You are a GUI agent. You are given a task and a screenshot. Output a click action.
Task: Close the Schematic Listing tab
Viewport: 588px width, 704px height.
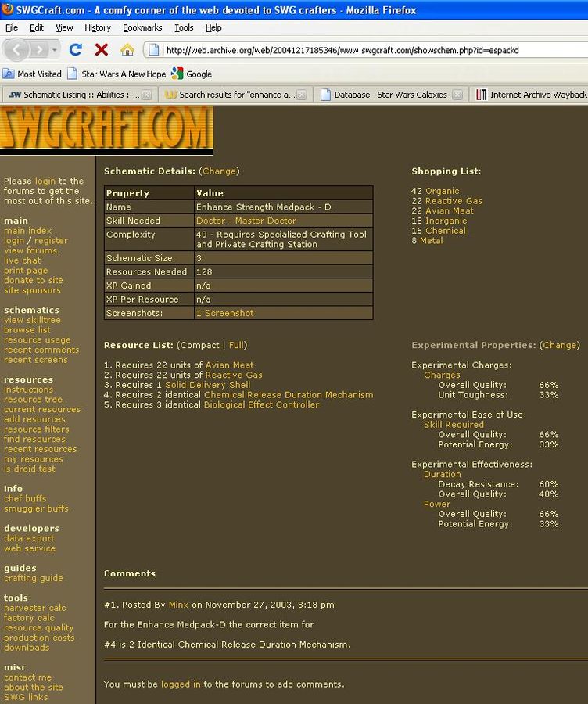point(146,95)
